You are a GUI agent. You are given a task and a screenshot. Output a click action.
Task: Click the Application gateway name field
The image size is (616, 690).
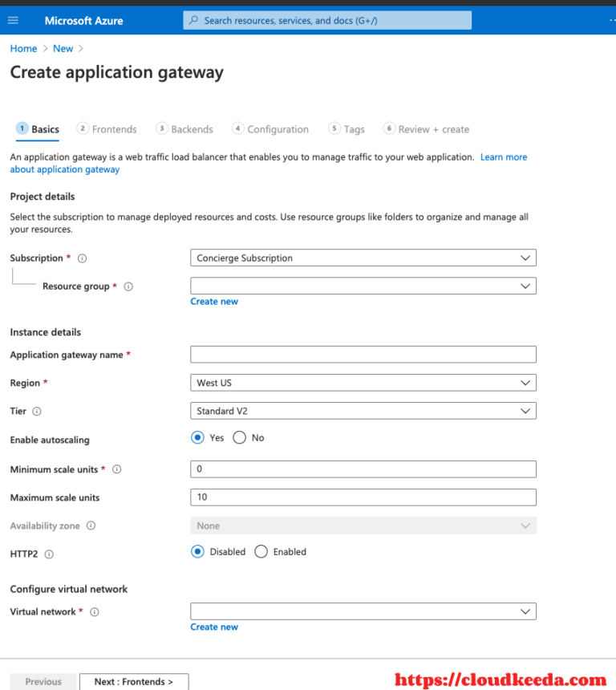pos(363,355)
